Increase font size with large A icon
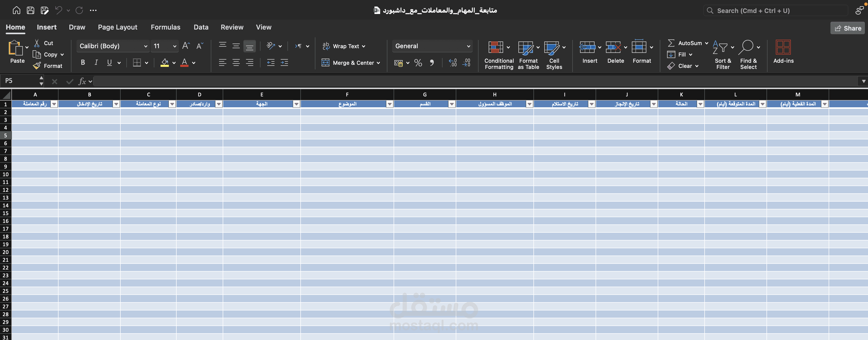 pyautogui.click(x=186, y=46)
